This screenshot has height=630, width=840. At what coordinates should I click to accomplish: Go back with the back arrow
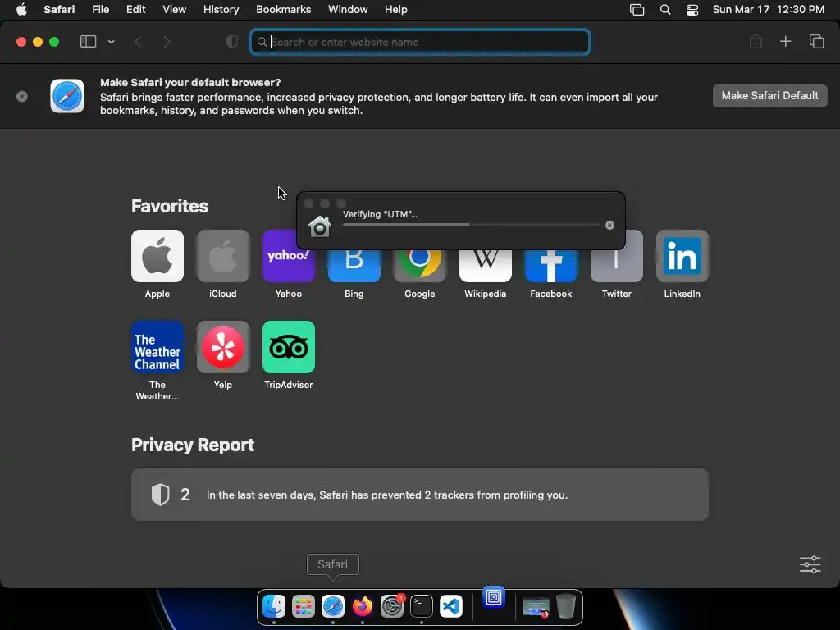coord(138,42)
